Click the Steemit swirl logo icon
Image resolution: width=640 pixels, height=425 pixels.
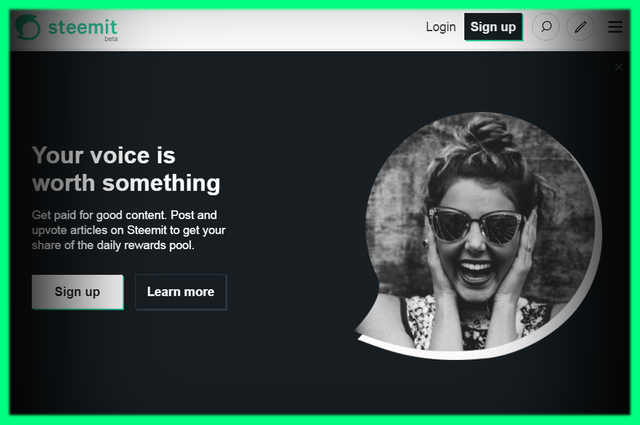28,27
